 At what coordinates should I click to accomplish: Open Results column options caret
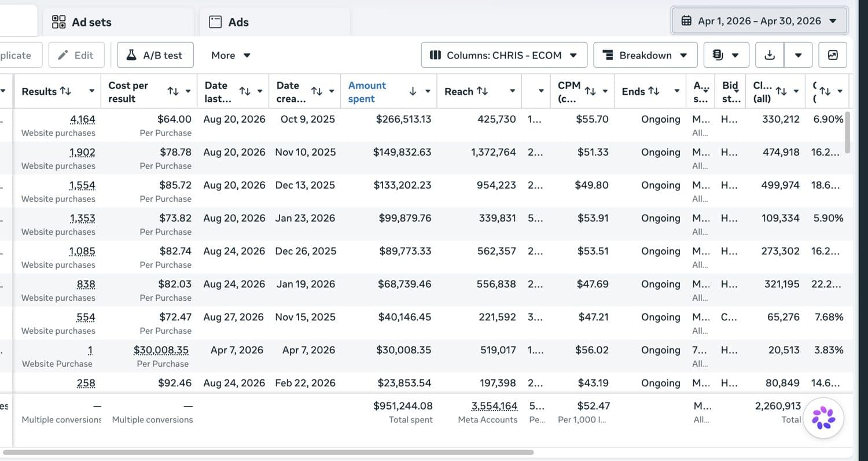click(x=91, y=91)
